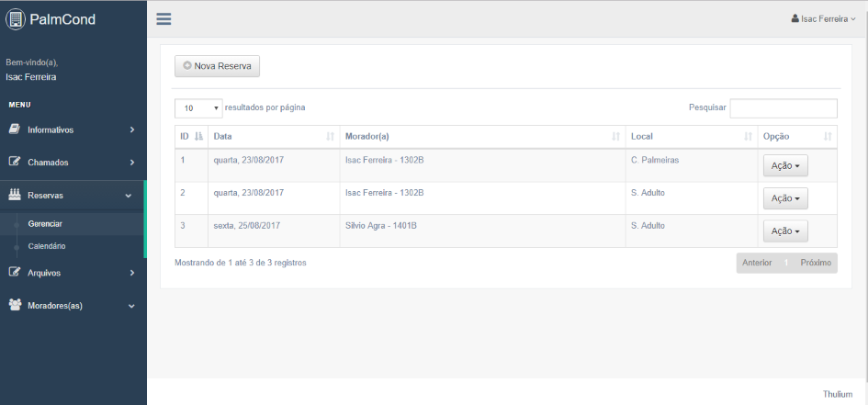This screenshot has width=868, height=405.
Task: Expand the Informativos menu chevron
Action: 131,130
